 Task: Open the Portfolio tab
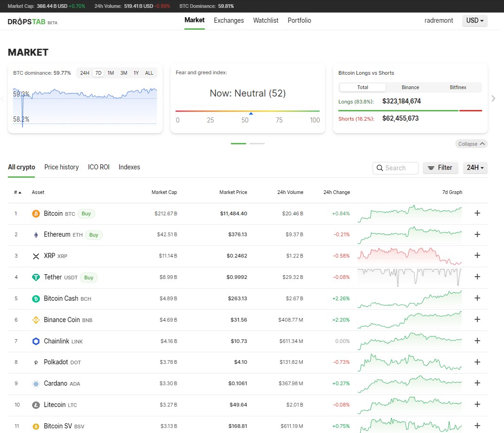pyautogui.click(x=299, y=20)
